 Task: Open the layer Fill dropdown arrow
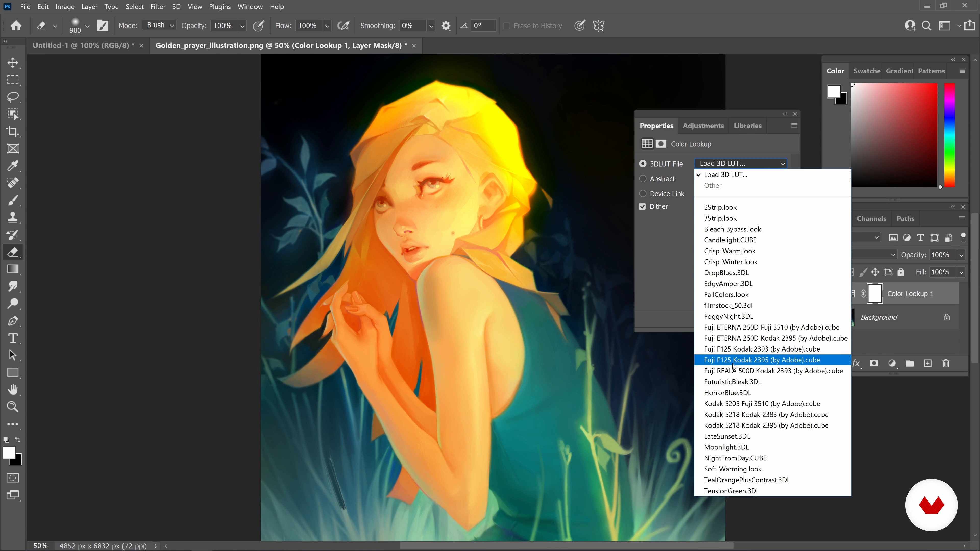pyautogui.click(x=961, y=272)
